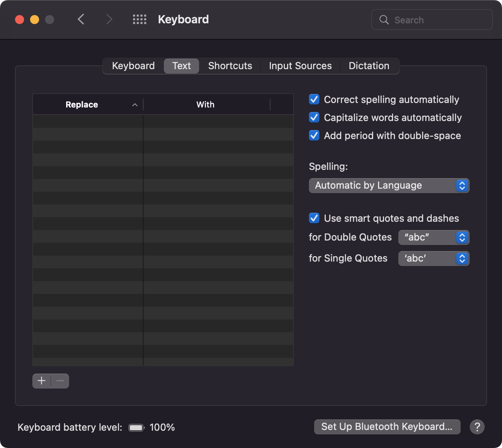
Task: Click the magnifying glass search icon
Action: click(384, 20)
